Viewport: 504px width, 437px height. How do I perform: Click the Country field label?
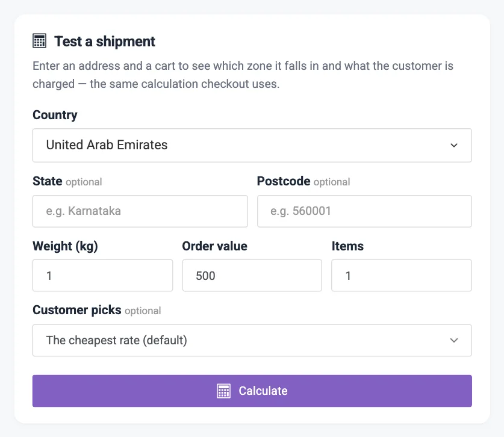[x=55, y=115]
